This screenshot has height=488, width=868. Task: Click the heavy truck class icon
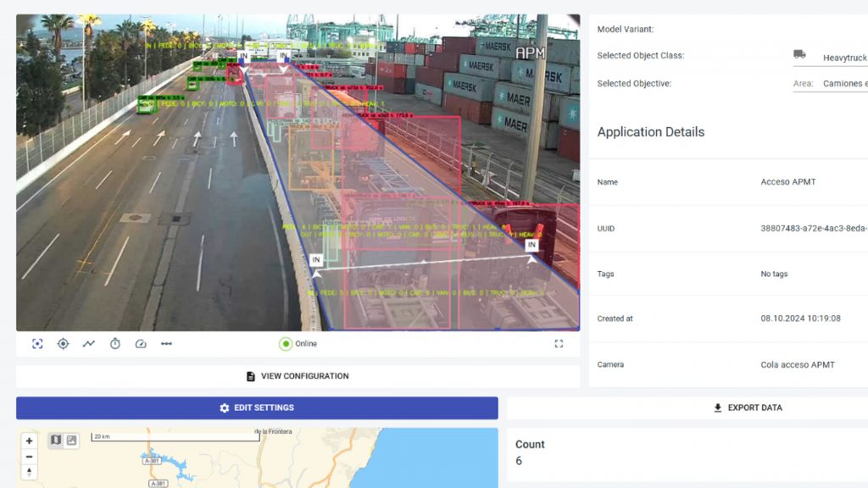tap(799, 55)
